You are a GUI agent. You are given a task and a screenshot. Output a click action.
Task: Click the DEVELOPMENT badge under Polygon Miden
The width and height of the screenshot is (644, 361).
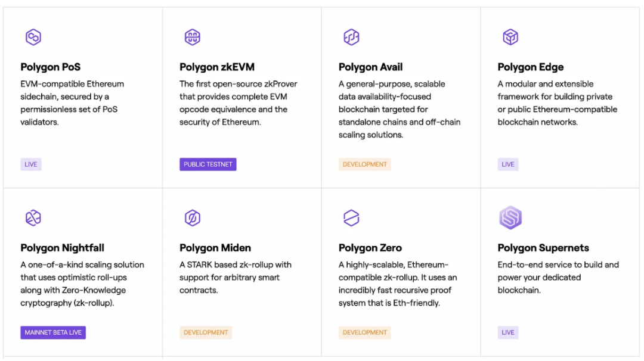coord(206,332)
